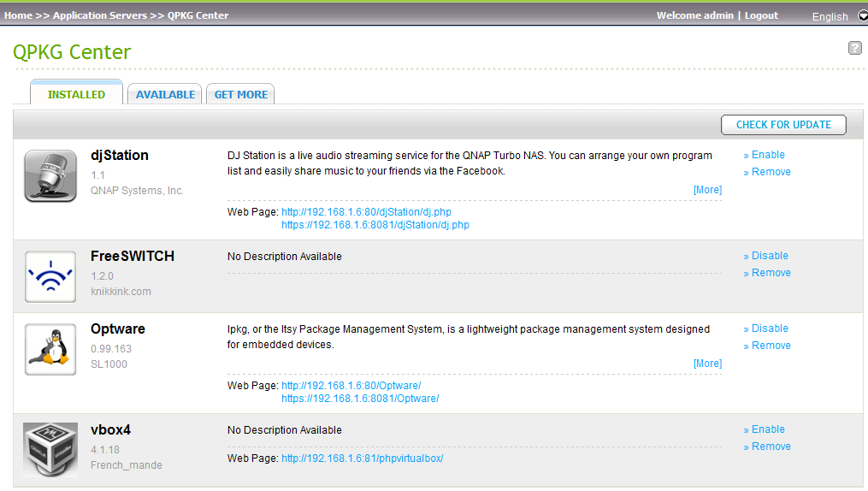Screen dimensions: 868x491
Task: Click the Optware penguin icon
Action: pyautogui.click(x=50, y=349)
